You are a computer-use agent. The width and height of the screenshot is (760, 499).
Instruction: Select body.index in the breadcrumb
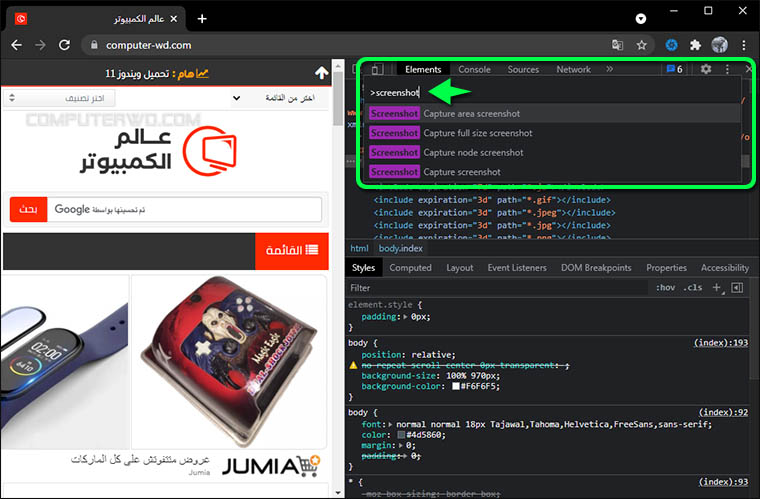(400, 249)
